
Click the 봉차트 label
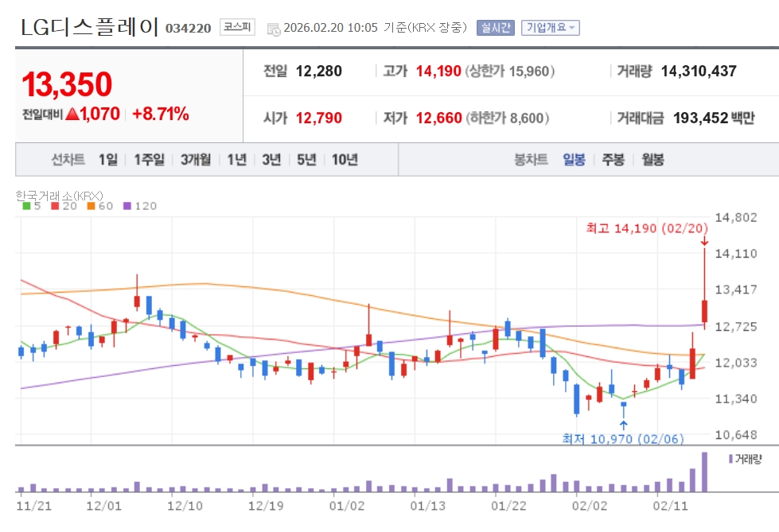coord(531,160)
